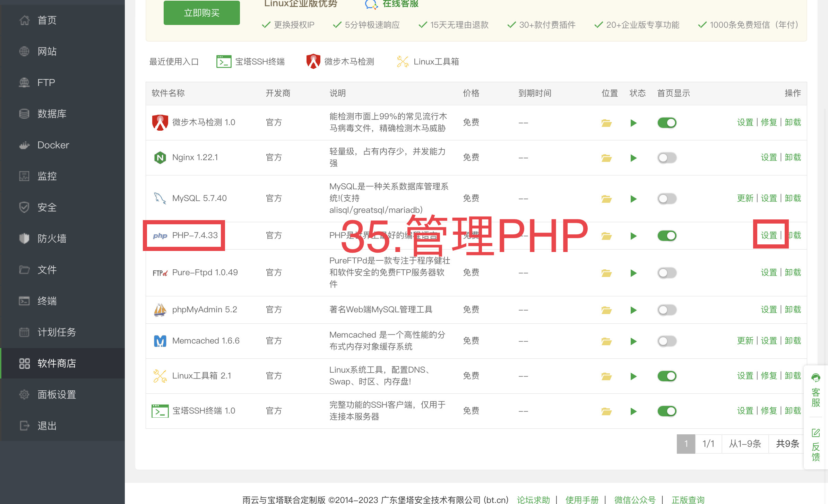This screenshot has height=504, width=828.
Task: Click status play icon for MySQL 5.7.40
Action: pyautogui.click(x=633, y=199)
